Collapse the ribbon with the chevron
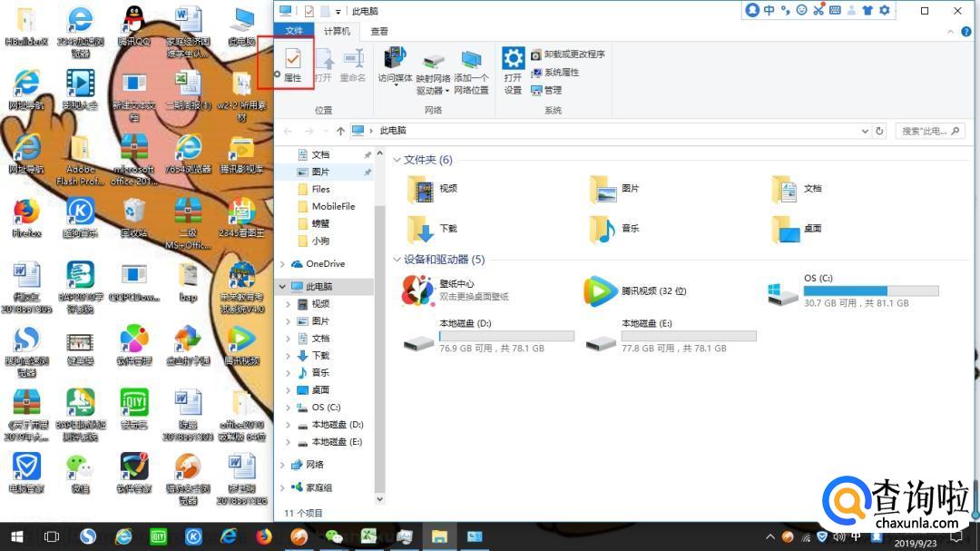The image size is (980, 551). (951, 31)
